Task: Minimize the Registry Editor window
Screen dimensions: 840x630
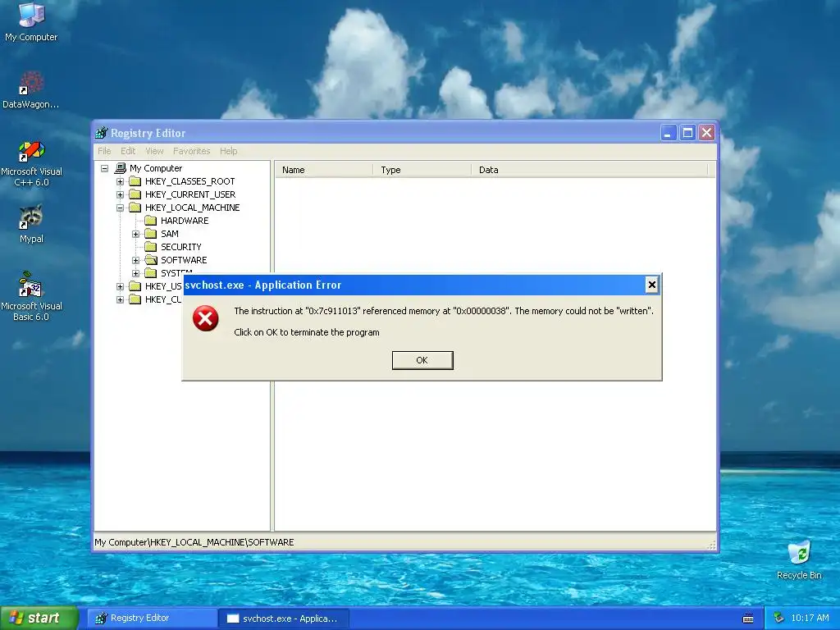Action: point(668,132)
